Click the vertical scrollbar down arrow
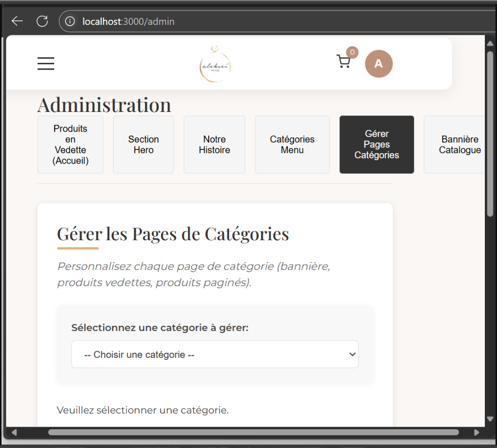 [x=490, y=419]
